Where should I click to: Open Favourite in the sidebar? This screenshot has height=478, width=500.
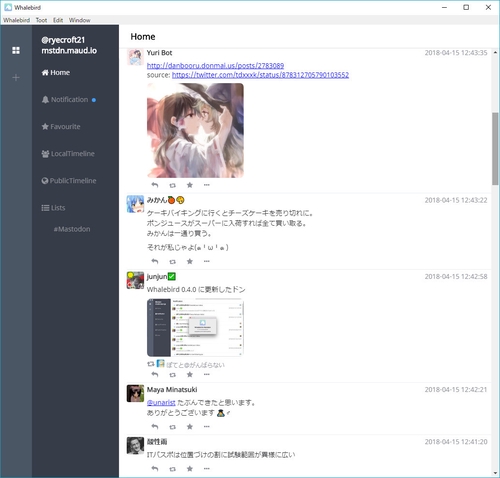tap(61, 126)
